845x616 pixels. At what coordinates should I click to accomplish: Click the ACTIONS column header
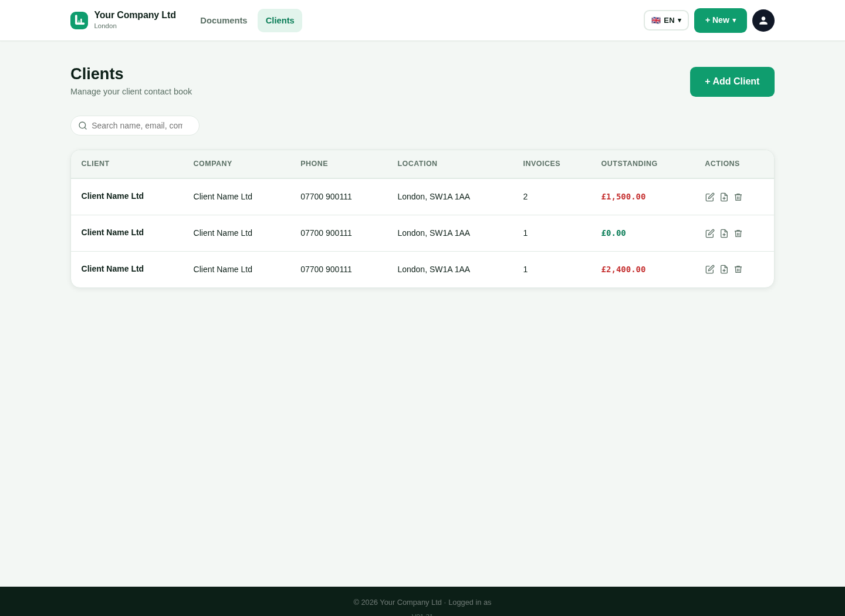(x=722, y=164)
